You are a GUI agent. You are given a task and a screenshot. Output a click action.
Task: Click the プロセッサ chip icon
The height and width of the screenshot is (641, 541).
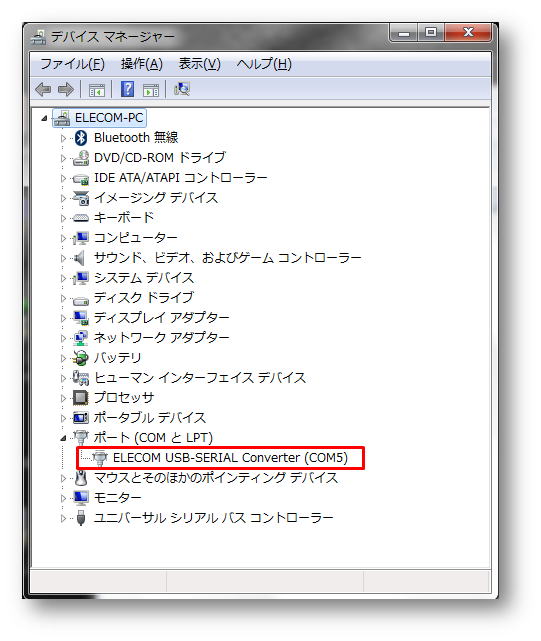tap(81, 397)
